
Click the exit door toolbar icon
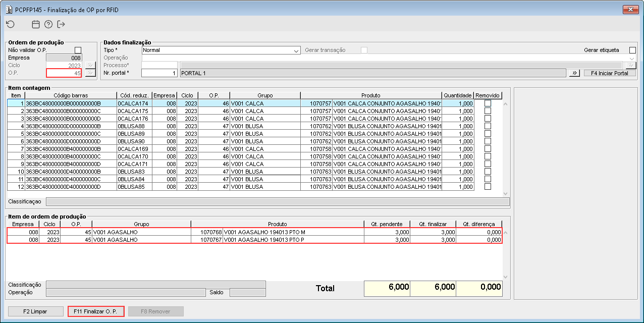coord(61,24)
